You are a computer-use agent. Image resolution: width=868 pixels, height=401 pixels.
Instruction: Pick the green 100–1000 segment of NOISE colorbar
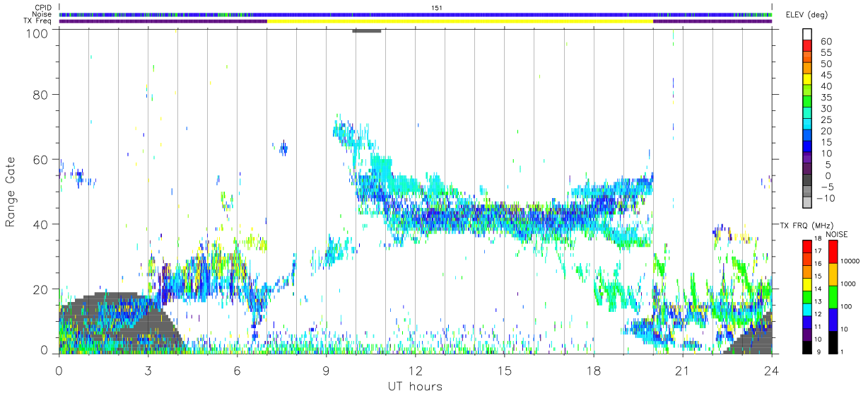[x=834, y=297]
